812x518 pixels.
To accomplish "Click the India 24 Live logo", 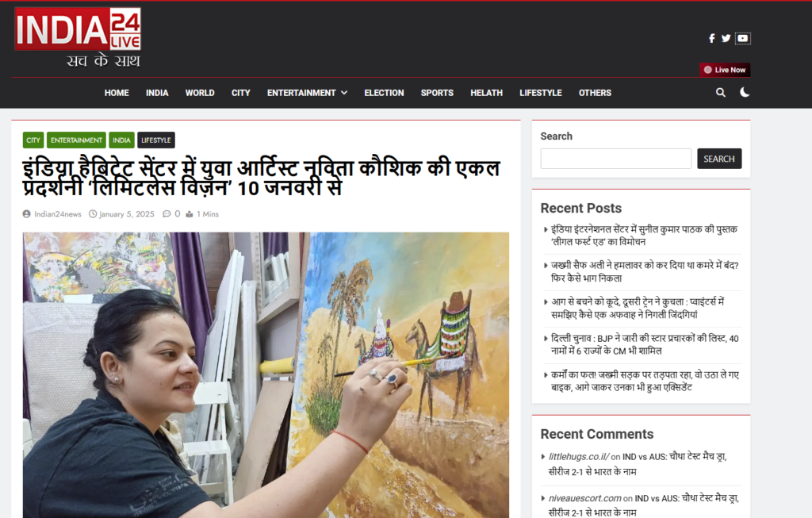I will 78,37.
